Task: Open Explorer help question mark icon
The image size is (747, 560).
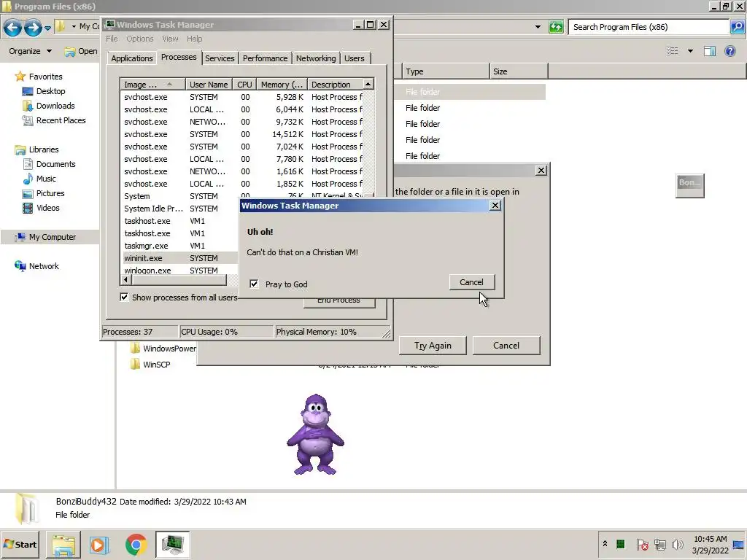Action: (x=729, y=51)
